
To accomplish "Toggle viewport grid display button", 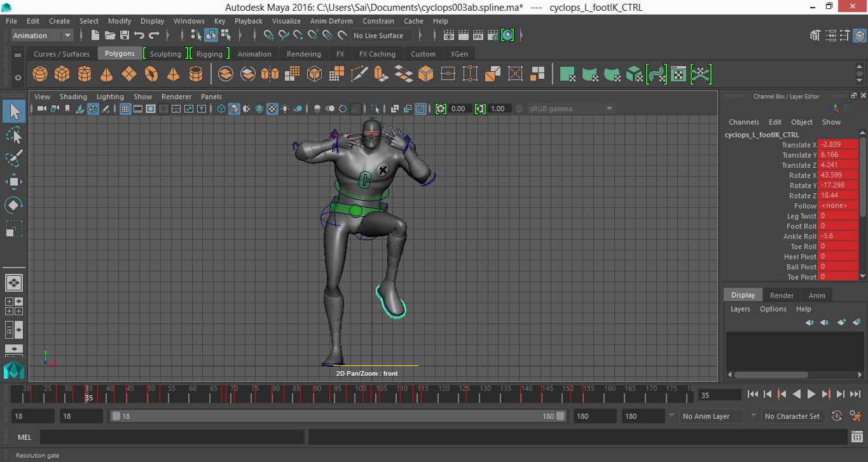I will click(125, 109).
